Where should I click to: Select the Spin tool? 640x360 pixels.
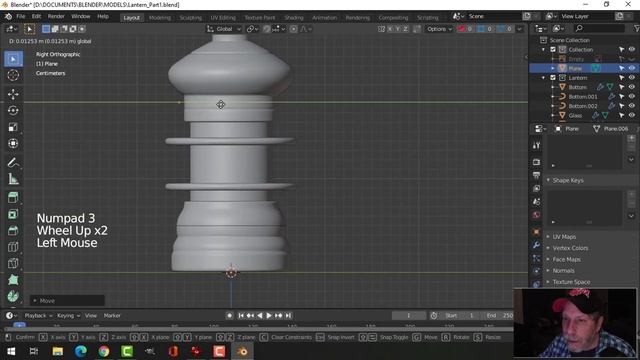tap(13, 296)
